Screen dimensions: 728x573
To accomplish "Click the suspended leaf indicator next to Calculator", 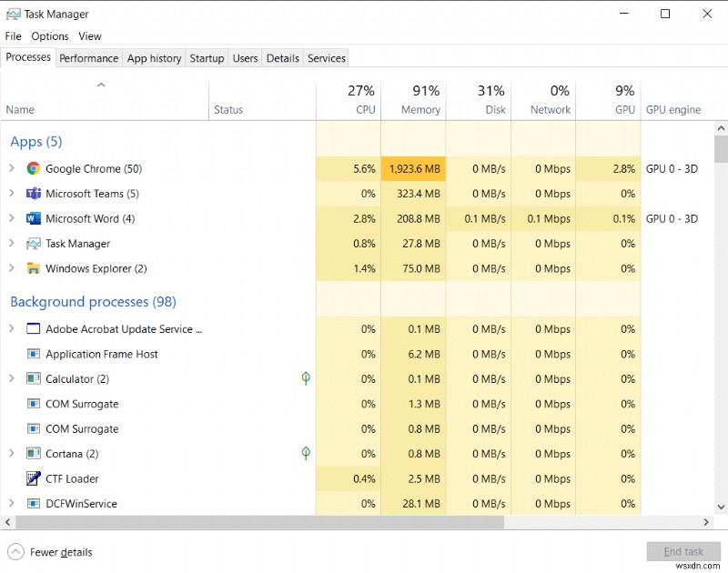I will pyautogui.click(x=306, y=378).
